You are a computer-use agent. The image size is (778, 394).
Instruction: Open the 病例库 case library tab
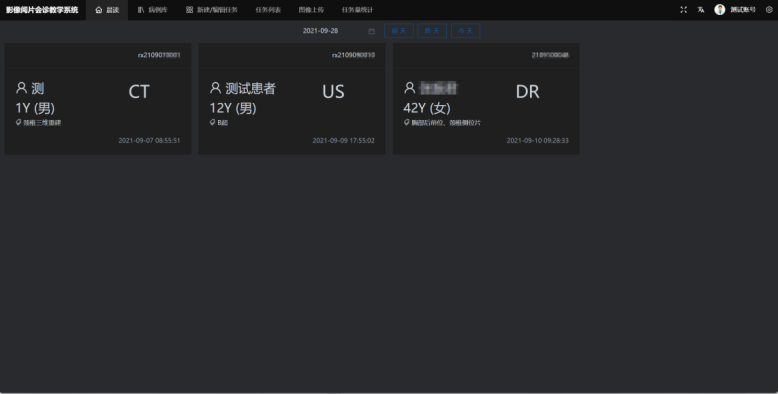coord(153,10)
